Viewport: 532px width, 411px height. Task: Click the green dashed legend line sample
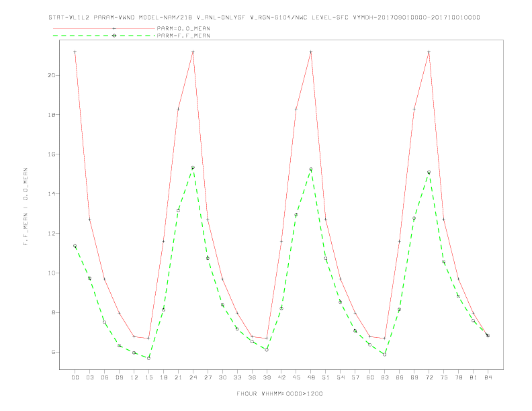click(104, 36)
